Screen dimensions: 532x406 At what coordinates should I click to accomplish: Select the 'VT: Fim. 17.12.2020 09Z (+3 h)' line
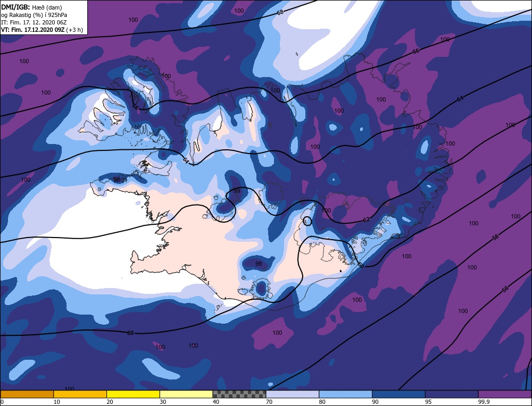pos(42,30)
